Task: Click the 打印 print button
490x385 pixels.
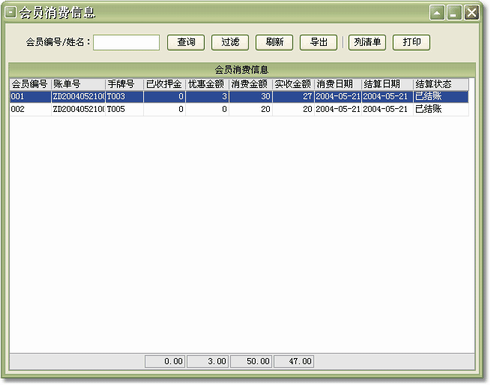Action: (x=411, y=42)
